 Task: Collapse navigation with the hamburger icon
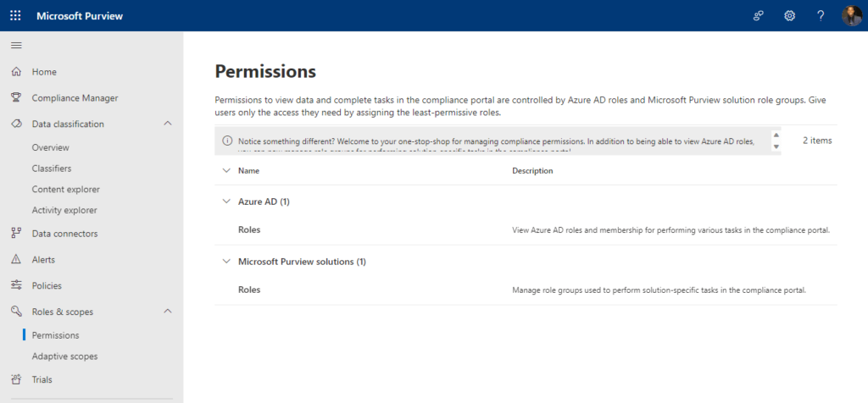click(16, 46)
